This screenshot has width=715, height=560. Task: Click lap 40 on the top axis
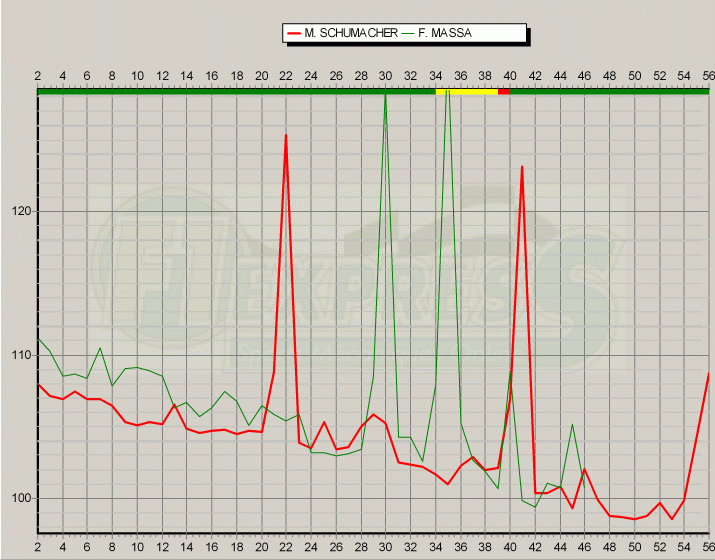point(509,76)
